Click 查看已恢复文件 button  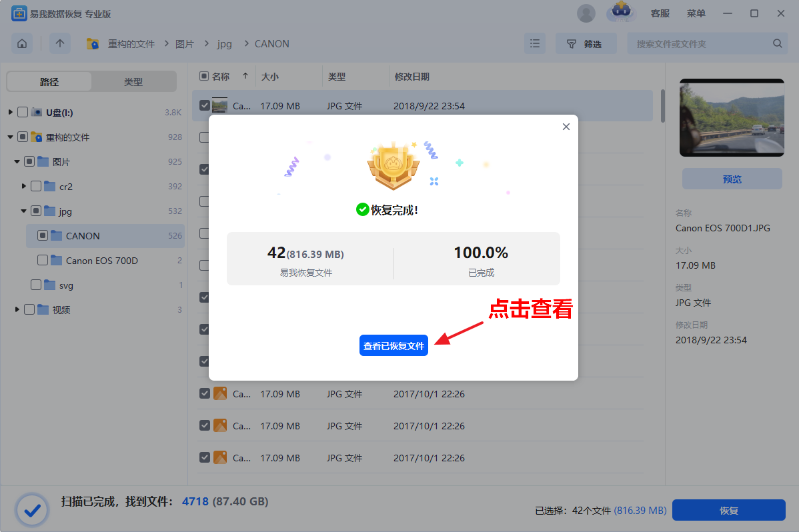[x=393, y=346]
